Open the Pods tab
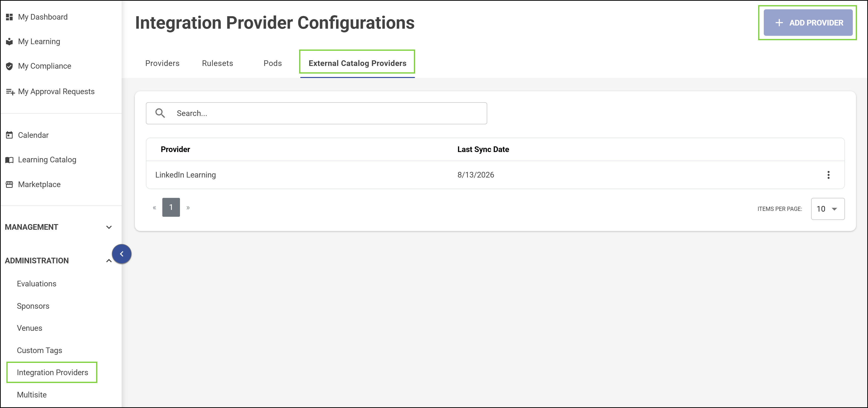 pyautogui.click(x=273, y=63)
